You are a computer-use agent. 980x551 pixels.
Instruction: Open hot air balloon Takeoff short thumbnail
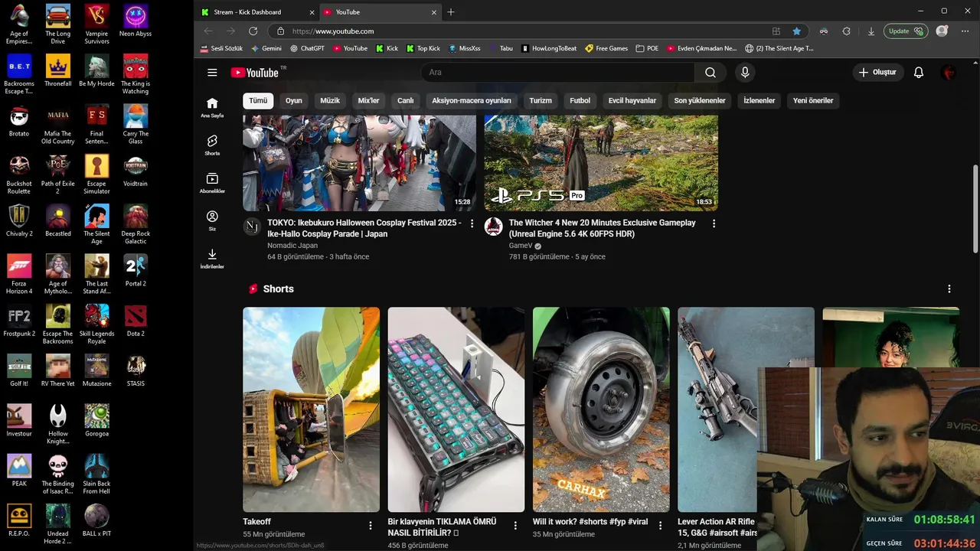tap(311, 409)
